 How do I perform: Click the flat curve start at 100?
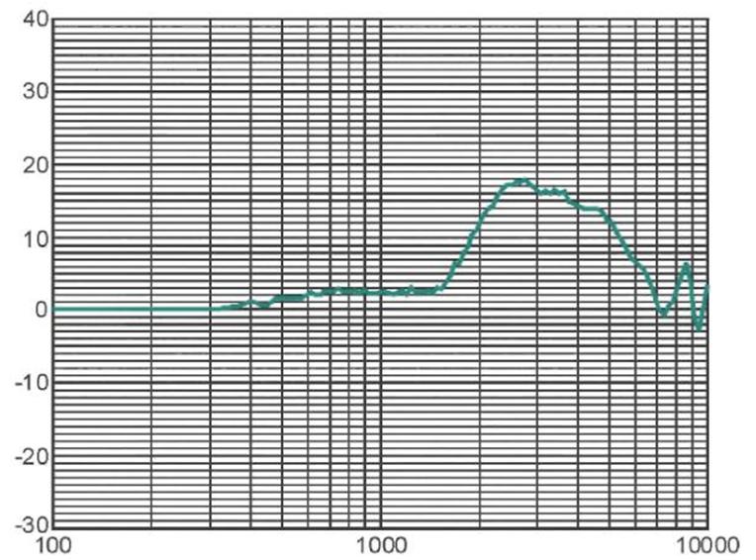[55, 309]
